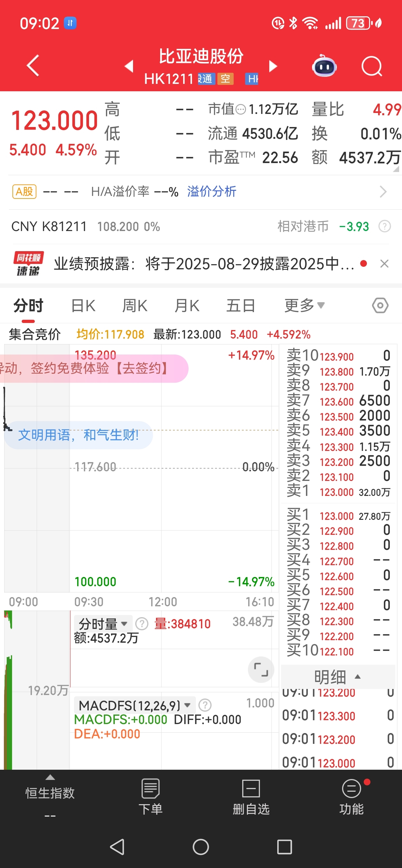
Task: Open the MACDFS(12,26,9) indicator dropdown
Action: [x=135, y=705]
